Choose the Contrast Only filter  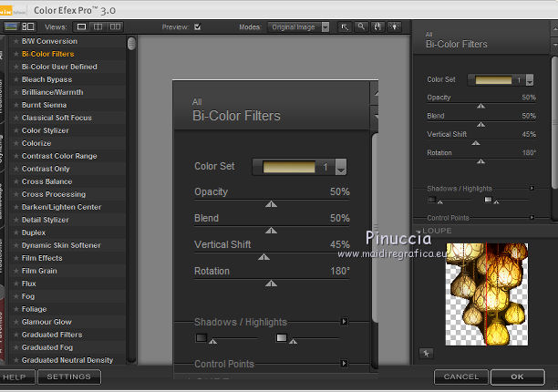click(x=46, y=169)
